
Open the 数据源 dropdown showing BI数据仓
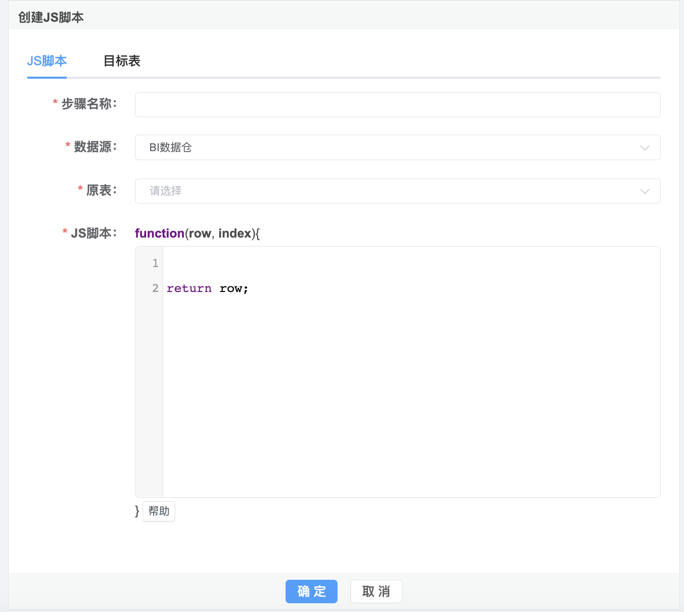point(390,148)
